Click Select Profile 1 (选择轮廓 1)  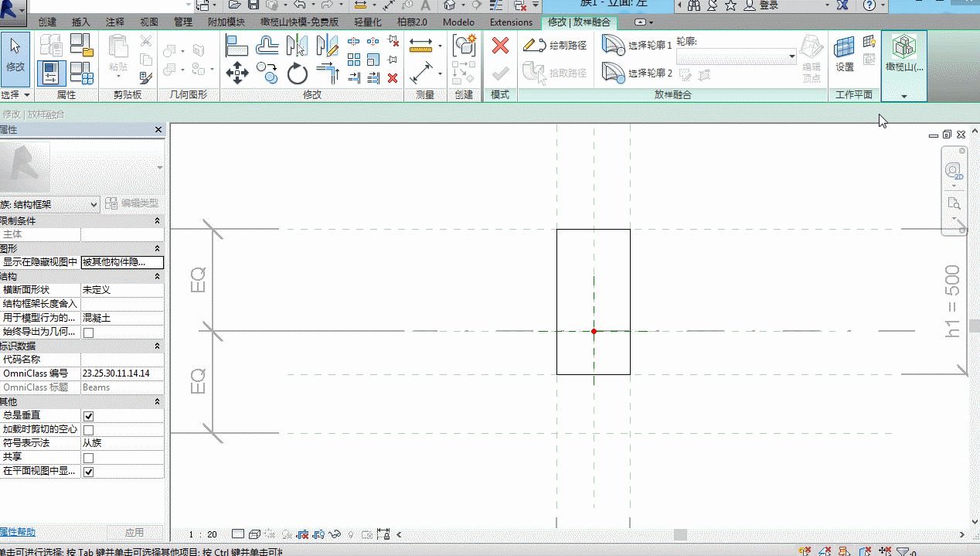[638, 46]
